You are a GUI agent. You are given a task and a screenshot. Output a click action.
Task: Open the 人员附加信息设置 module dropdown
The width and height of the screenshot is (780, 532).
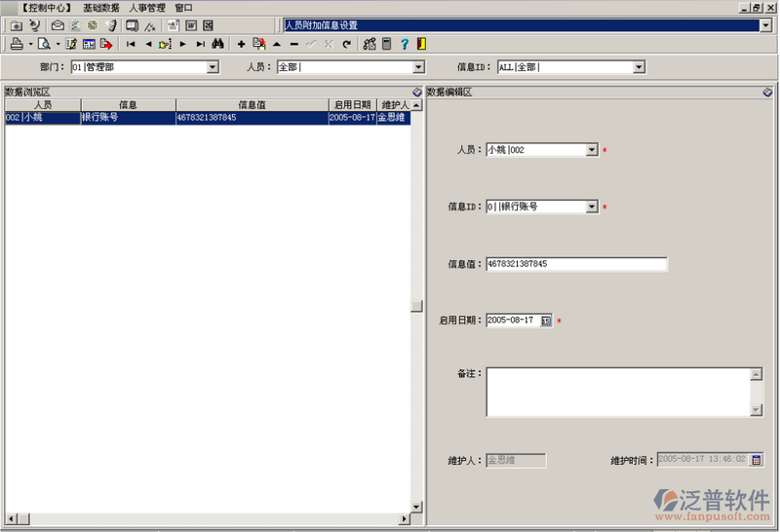click(x=765, y=25)
